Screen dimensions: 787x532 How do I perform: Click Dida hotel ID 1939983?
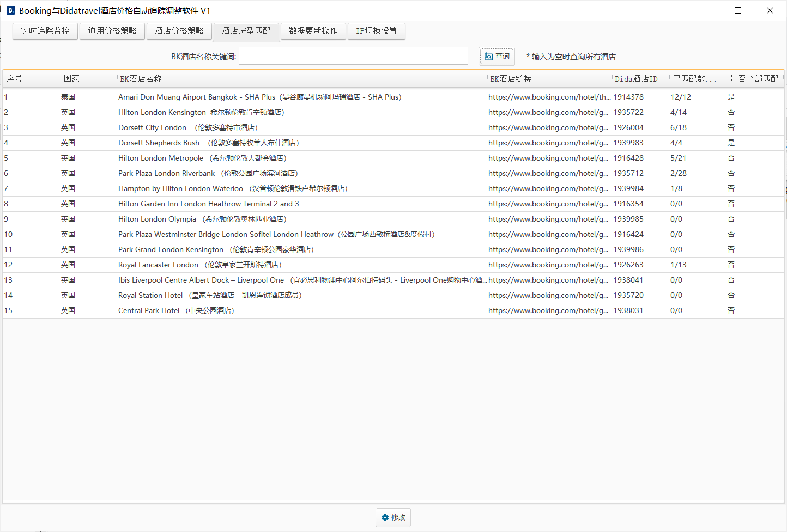coord(628,143)
